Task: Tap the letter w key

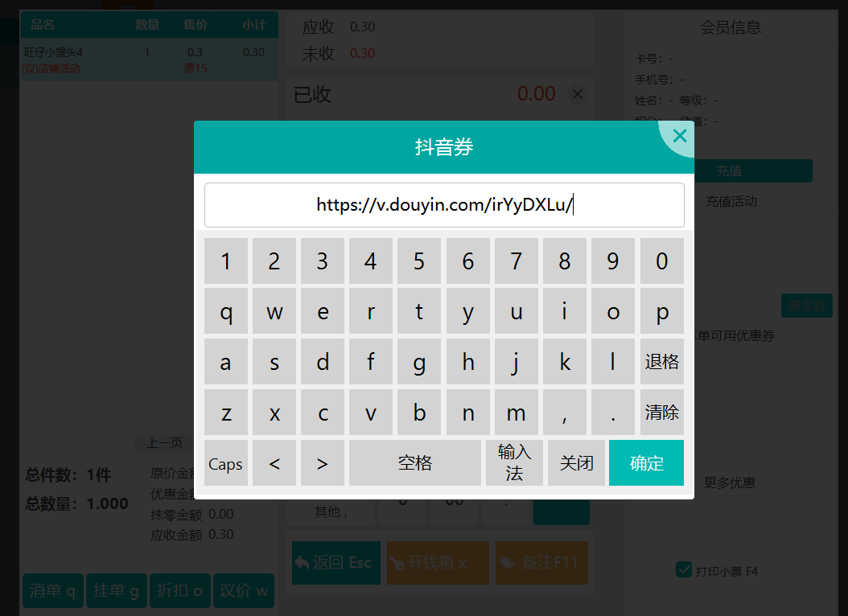Action: (274, 310)
